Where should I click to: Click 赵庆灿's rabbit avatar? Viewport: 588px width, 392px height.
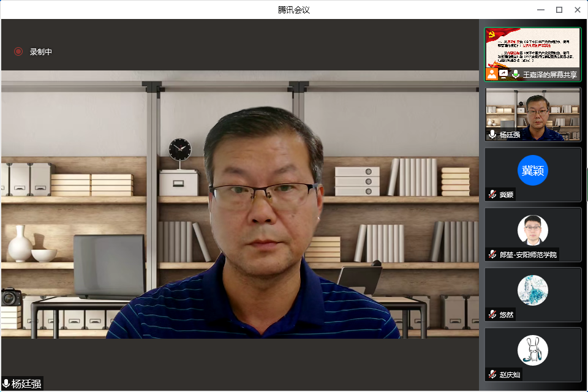click(x=533, y=350)
